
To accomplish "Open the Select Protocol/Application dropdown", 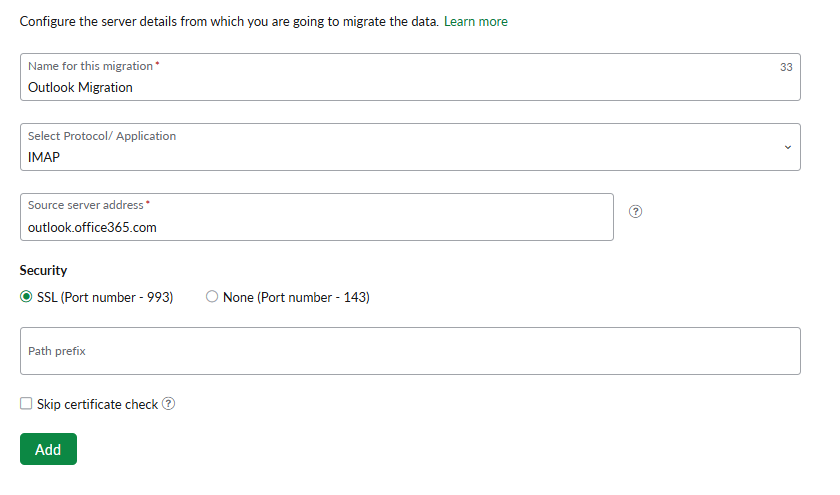I will point(410,147).
